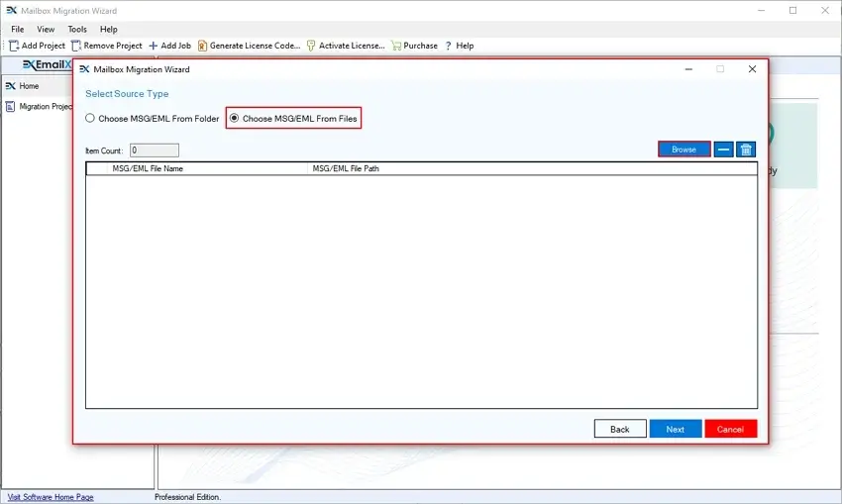Screen dimensions: 842x504
Task: Open Visit Software Home Page link
Action: tap(51, 497)
